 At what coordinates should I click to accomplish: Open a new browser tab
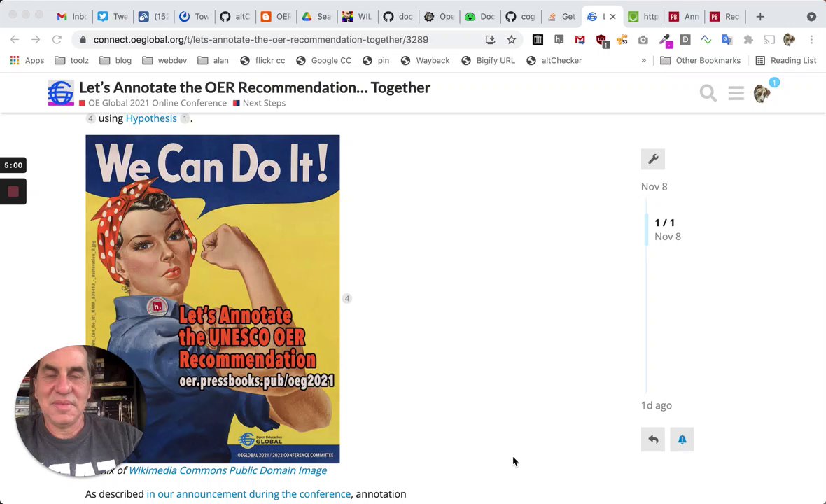[759, 17]
